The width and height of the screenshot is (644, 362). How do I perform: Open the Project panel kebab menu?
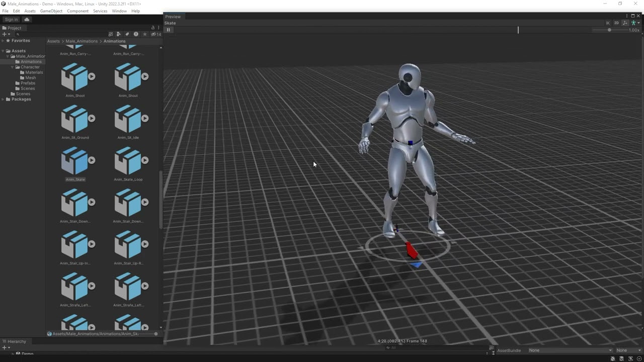click(158, 28)
